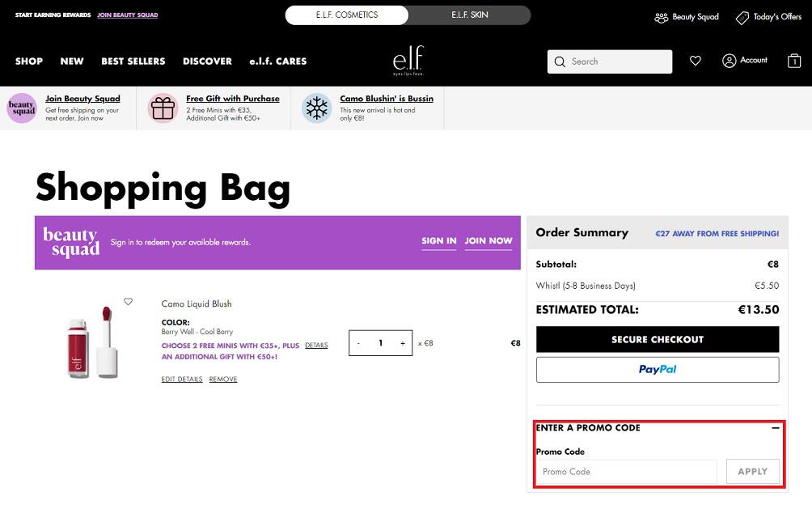812x505 pixels.
Task: Click Today's Offers text link
Action: (x=777, y=16)
